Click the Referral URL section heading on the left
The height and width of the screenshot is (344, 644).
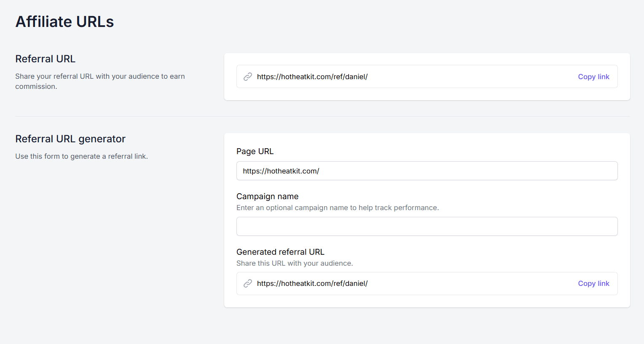click(45, 59)
